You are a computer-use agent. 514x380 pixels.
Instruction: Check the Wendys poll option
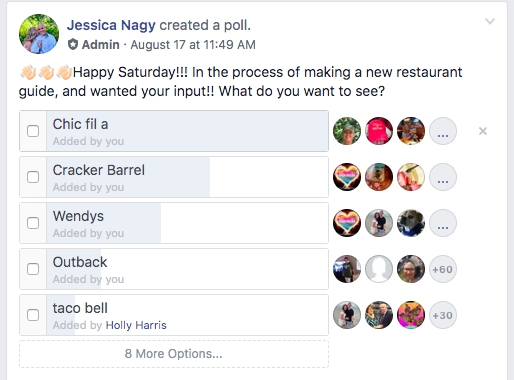coord(33,223)
